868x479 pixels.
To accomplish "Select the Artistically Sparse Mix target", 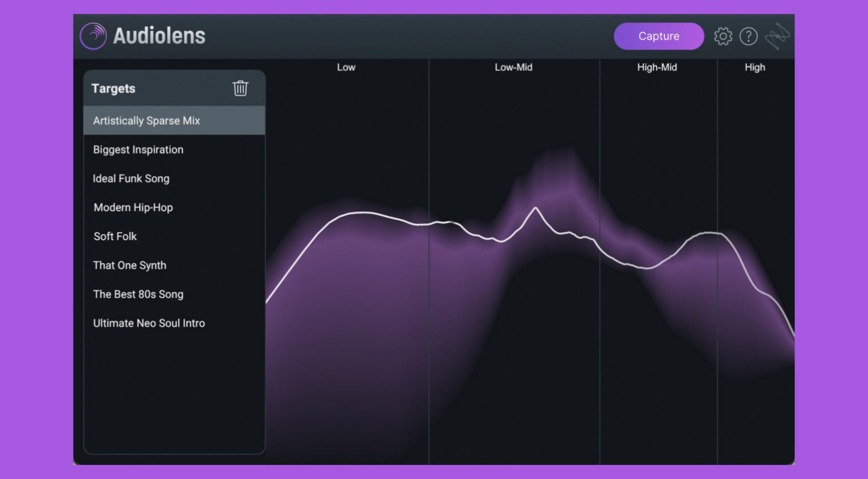I will click(146, 120).
